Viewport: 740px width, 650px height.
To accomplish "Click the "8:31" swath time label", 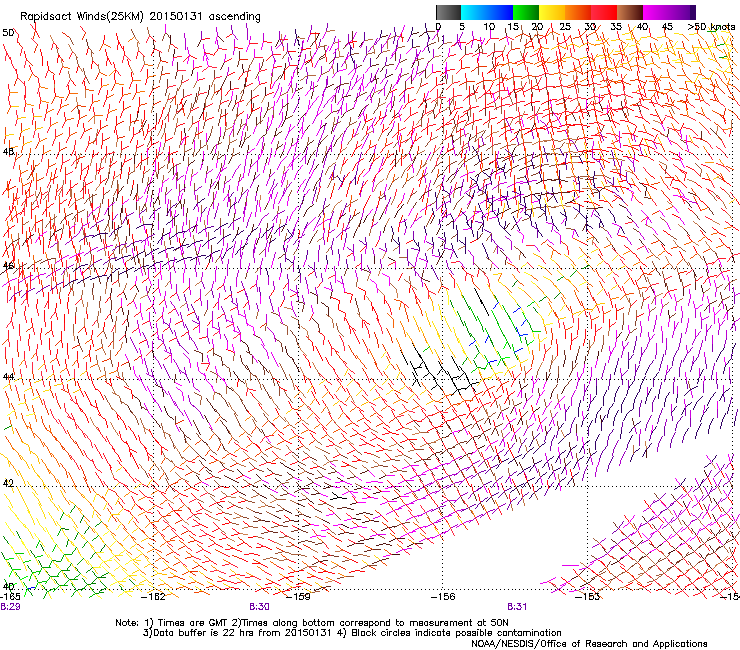I will click(517, 607).
